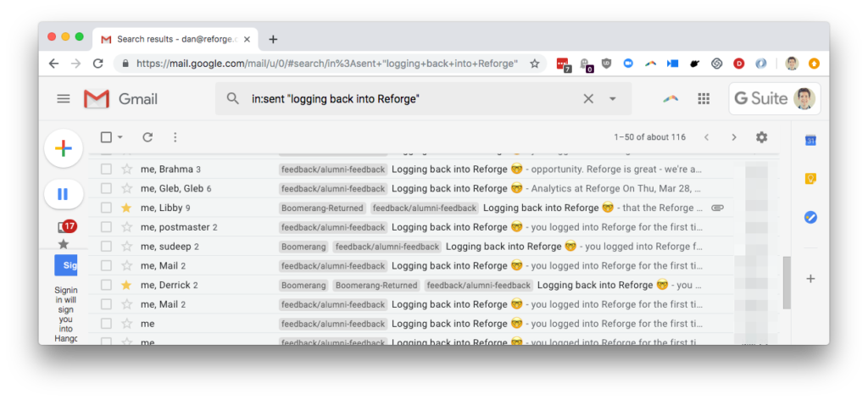The image size is (868, 400).
Task: Compose a new email with plus button
Action: [x=63, y=148]
